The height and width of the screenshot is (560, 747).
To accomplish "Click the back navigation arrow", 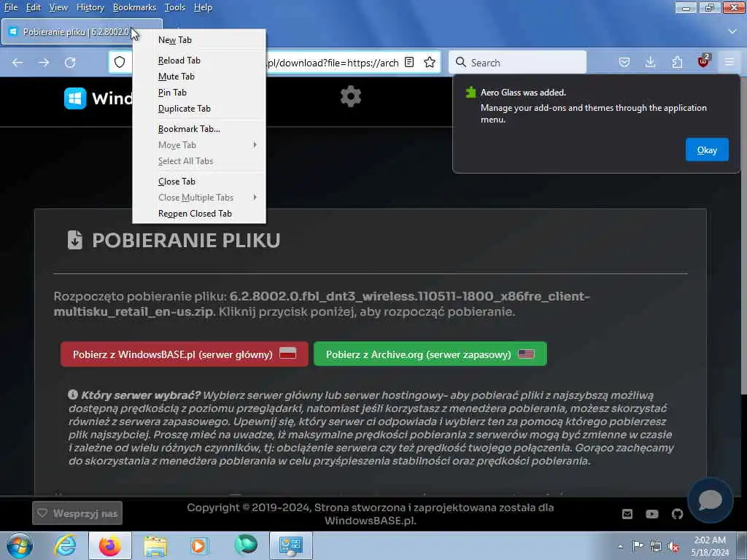I will (x=18, y=63).
